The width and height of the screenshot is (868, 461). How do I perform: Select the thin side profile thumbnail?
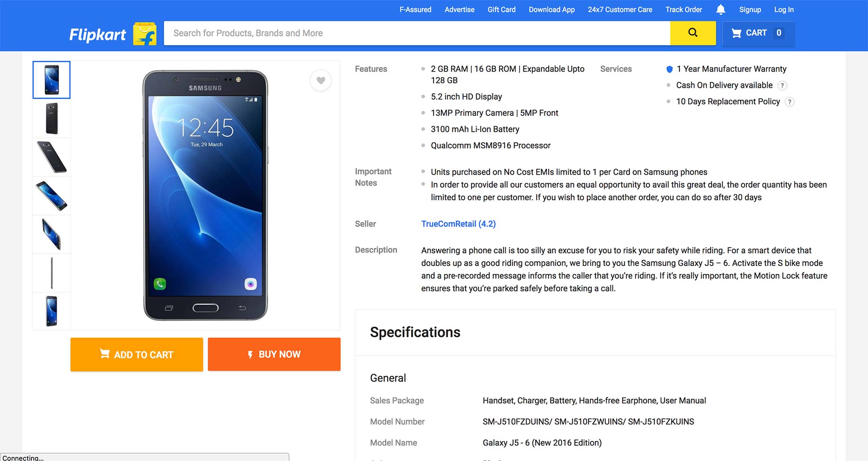point(51,273)
